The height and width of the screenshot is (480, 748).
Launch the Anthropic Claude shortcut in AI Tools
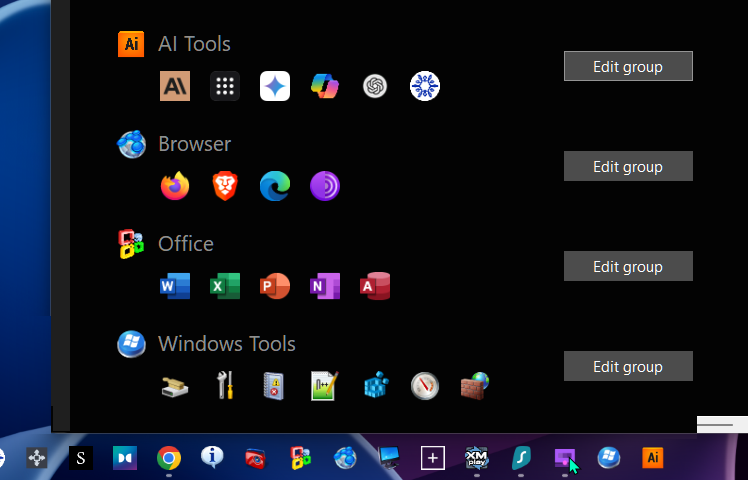(175, 86)
